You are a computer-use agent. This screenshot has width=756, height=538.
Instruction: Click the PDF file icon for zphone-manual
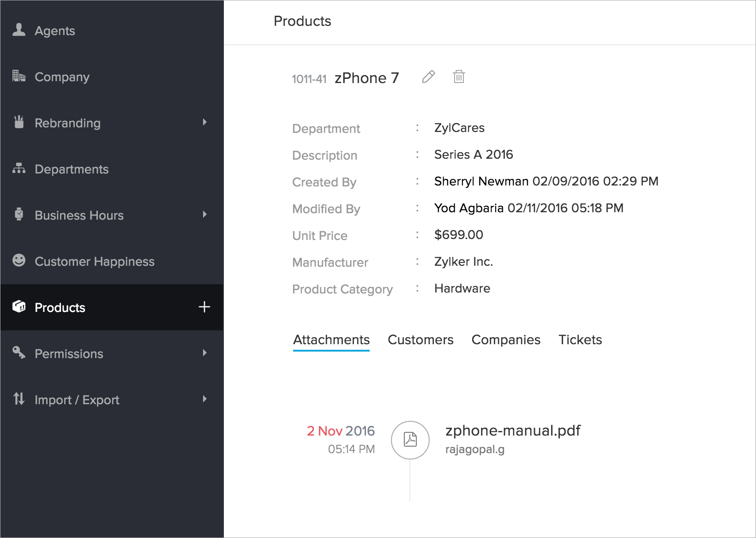(x=410, y=439)
